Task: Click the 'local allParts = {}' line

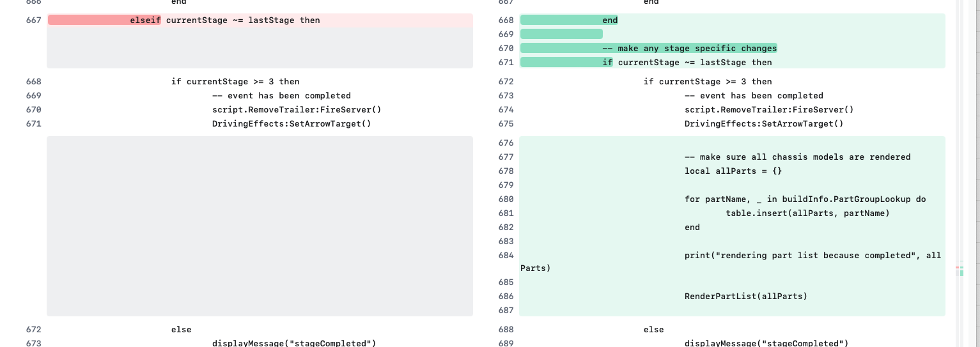Action: 733,171
